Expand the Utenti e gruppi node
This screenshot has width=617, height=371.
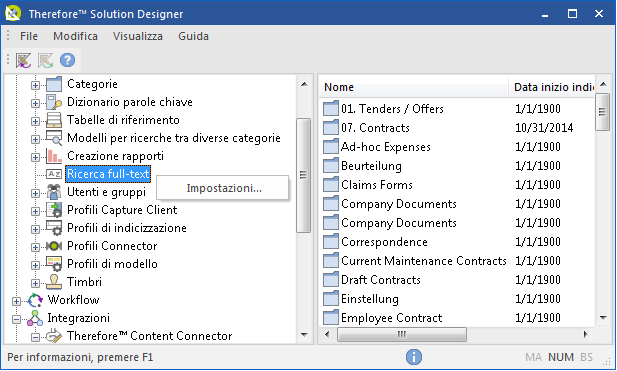[35, 193]
